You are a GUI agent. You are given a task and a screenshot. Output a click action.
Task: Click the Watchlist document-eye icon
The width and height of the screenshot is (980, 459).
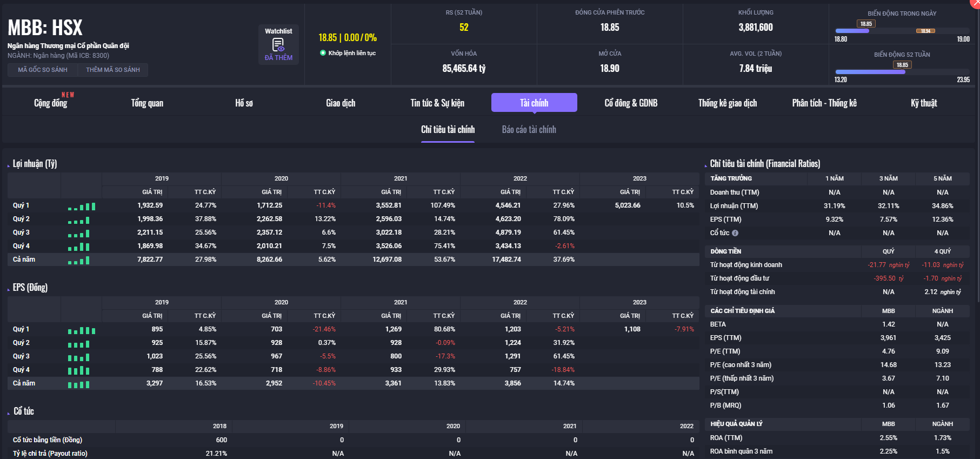(278, 44)
